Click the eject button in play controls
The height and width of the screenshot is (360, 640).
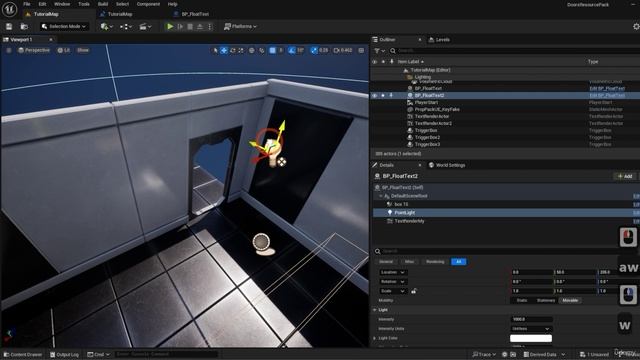tap(200, 27)
